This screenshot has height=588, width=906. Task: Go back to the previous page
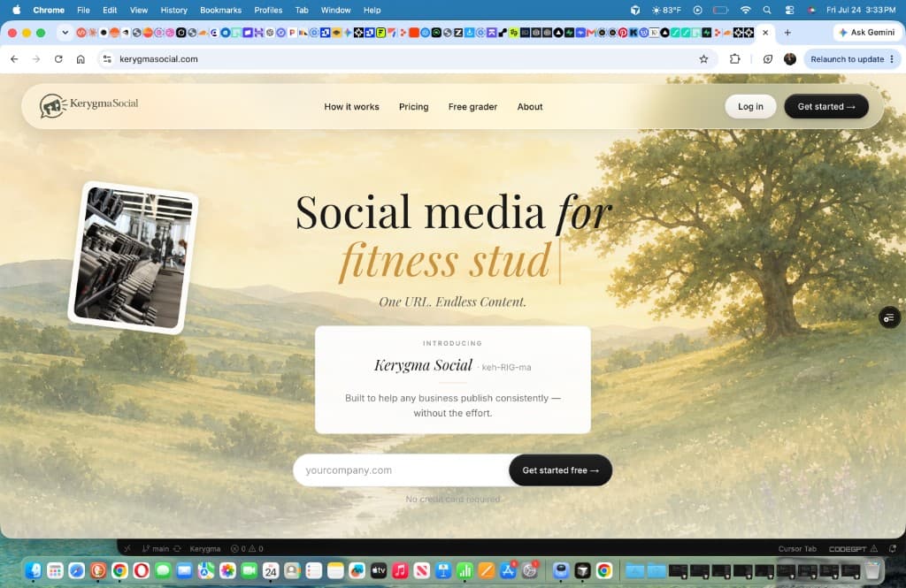point(14,59)
